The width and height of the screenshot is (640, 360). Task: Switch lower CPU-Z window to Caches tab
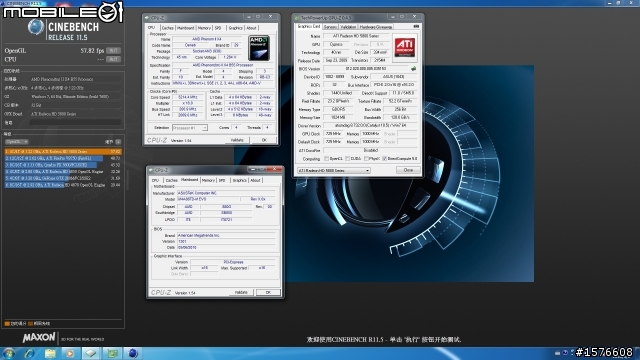(171, 180)
